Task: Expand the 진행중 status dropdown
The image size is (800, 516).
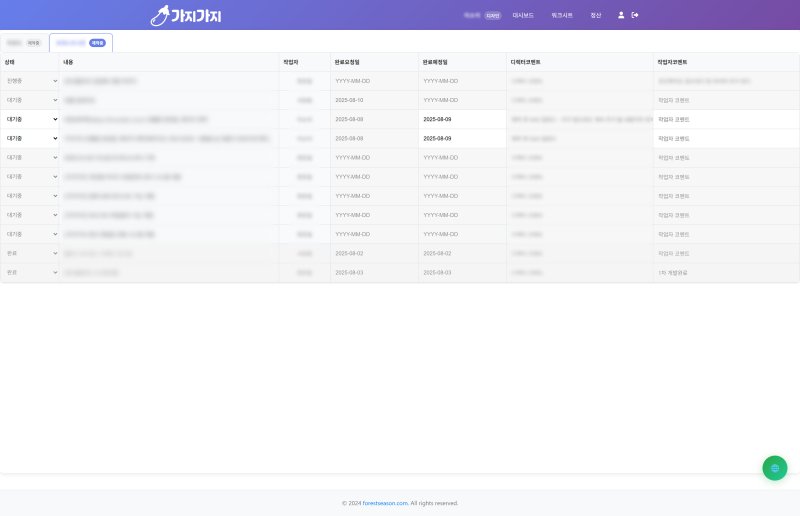Action: [30, 81]
